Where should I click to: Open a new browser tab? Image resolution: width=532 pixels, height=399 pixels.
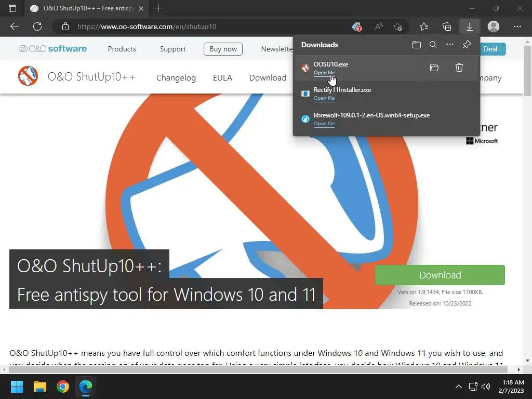pyautogui.click(x=158, y=8)
